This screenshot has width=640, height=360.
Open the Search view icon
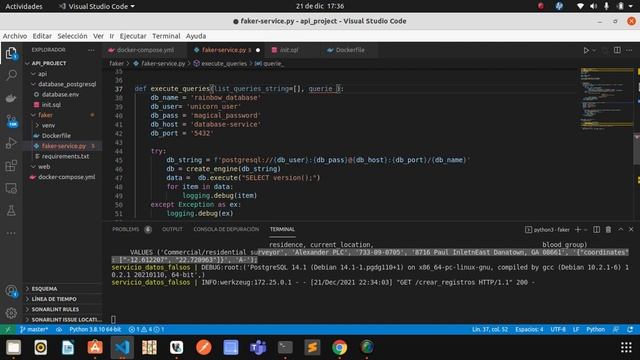tap(11, 75)
